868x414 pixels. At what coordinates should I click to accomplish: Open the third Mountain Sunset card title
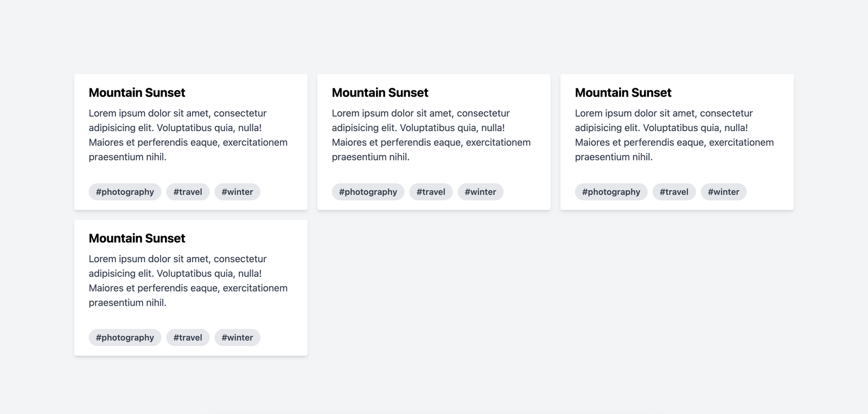(623, 93)
